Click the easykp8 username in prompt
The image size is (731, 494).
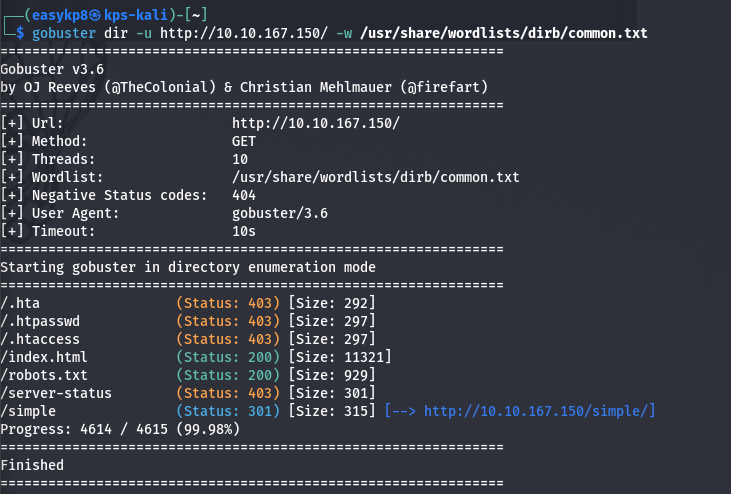[60, 15]
